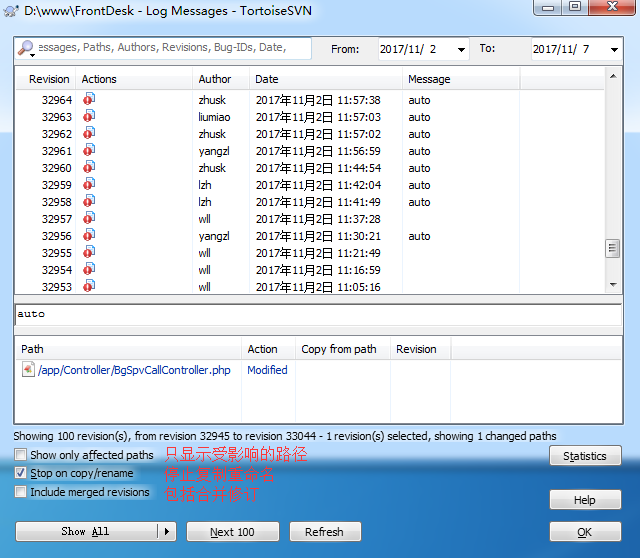Click the Help button
The width and height of the screenshot is (640, 558).
[x=585, y=499]
